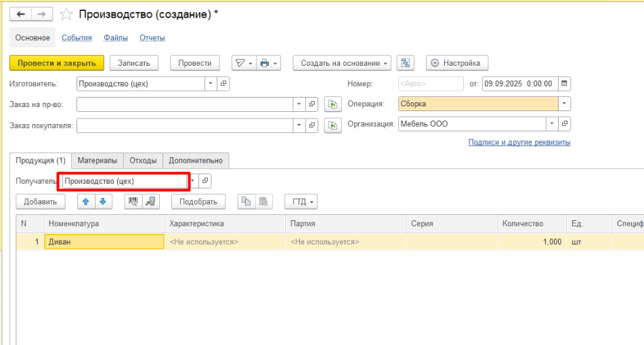The height and width of the screenshot is (345, 644).
Task: Open the Заказ на пр-во value with the open icon
Action: click(312, 104)
